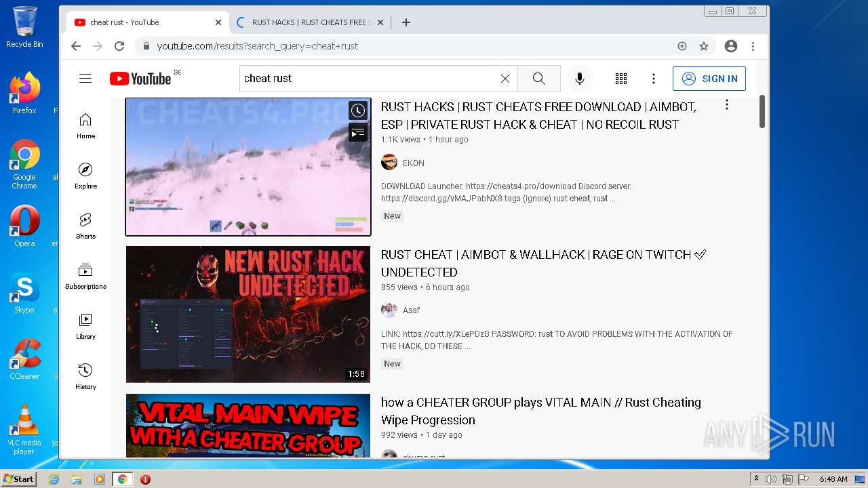868x488 pixels.
Task: Open YouTube settings three-dot menu
Action: point(654,79)
